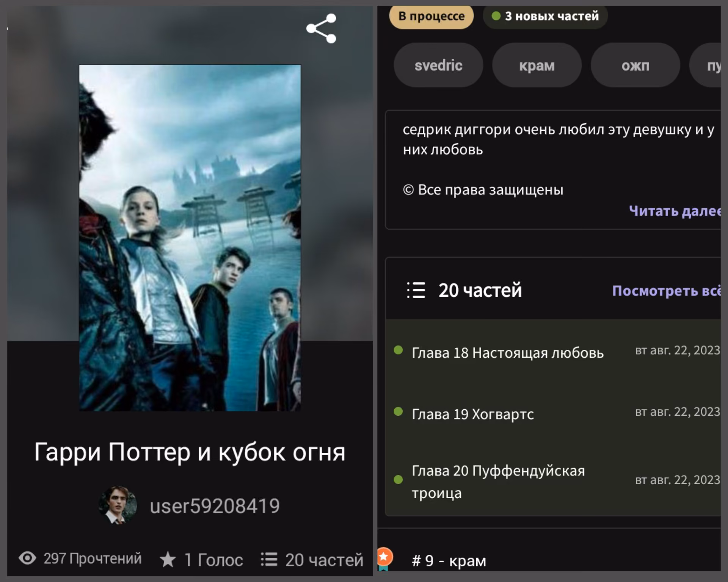The image size is (728, 582).
Task: Open the story cover image
Action: click(x=190, y=238)
